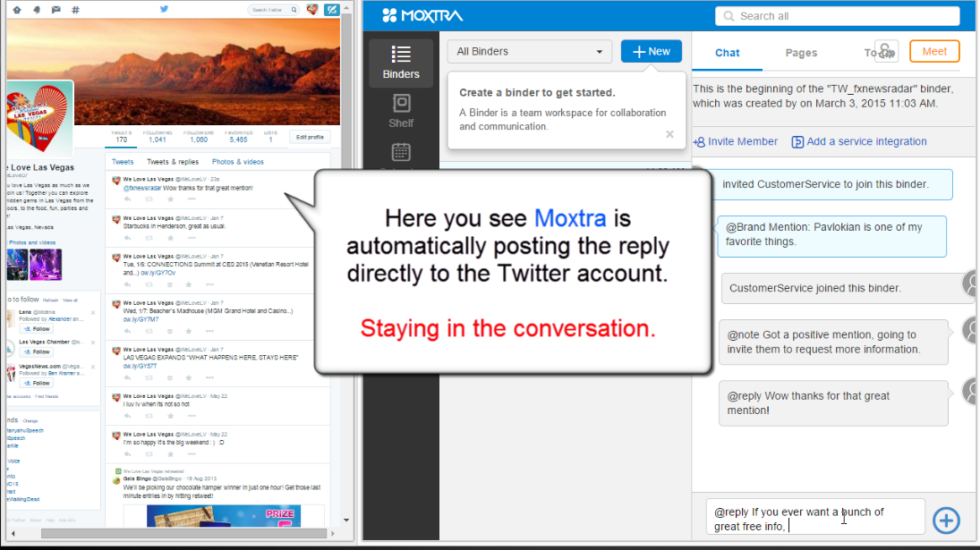Click the @fxnewsradar mention link
The height and width of the screenshot is (550, 980).
[x=142, y=188]
